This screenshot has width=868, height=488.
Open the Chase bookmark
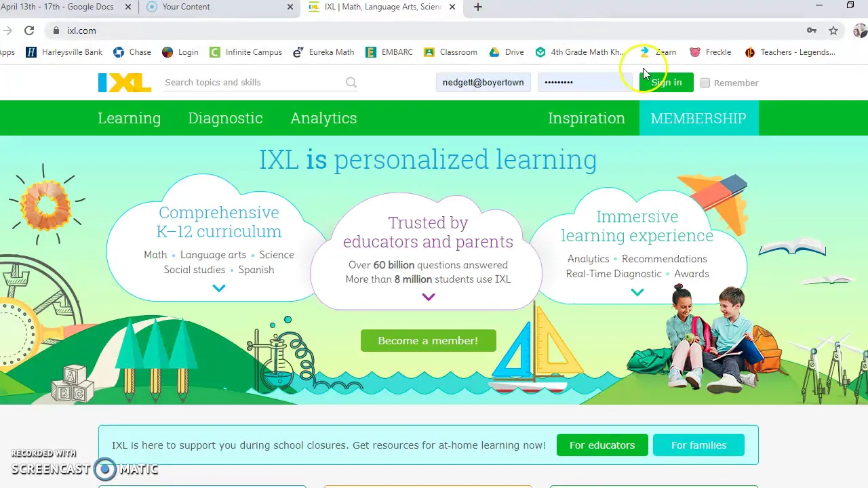coord(132,52)
